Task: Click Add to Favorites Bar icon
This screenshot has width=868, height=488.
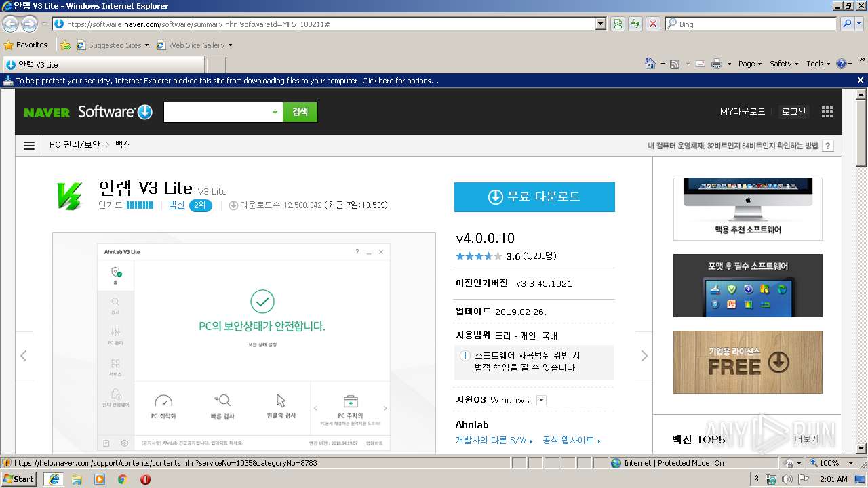Action: [x=64, y=45]
